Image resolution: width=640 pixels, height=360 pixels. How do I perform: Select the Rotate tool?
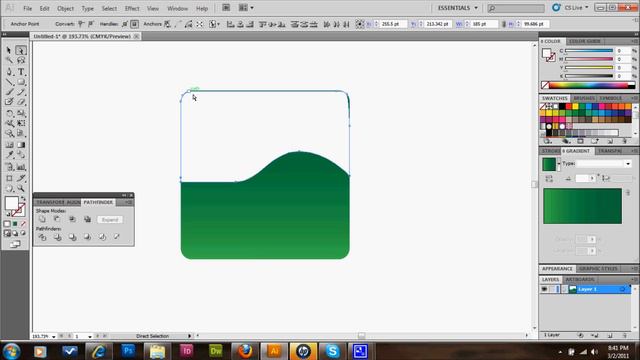coord(9,113)
